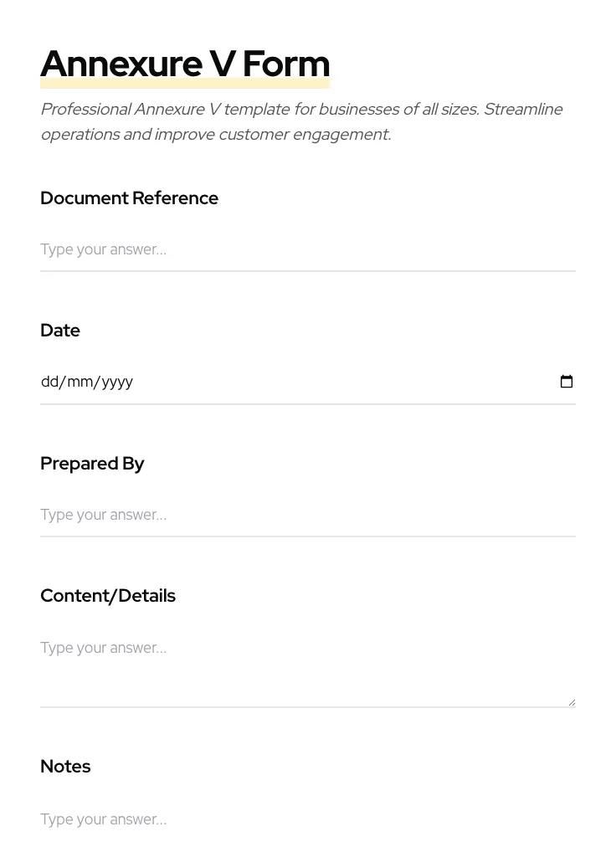Click the Content/Details section label
616x857 pixels.
(108, 595)
